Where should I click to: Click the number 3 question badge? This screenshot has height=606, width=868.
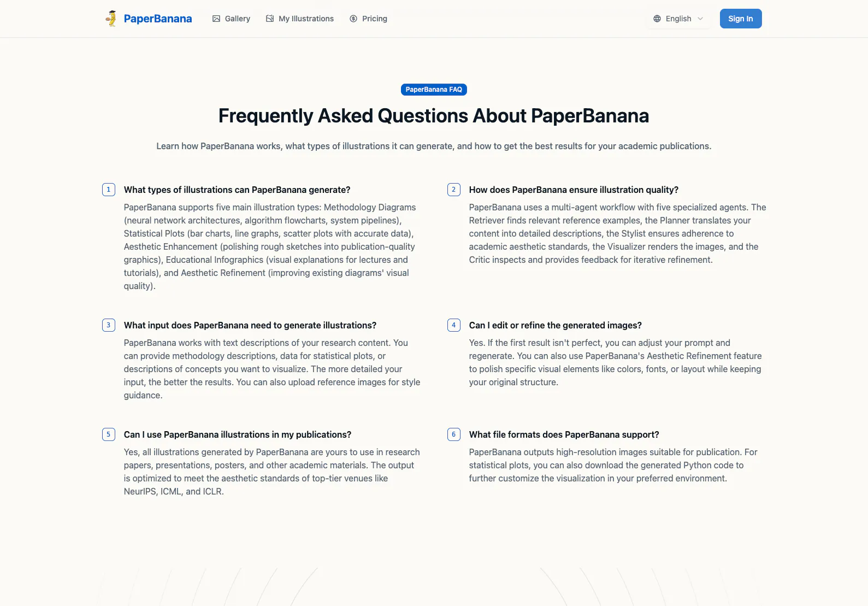109,325
